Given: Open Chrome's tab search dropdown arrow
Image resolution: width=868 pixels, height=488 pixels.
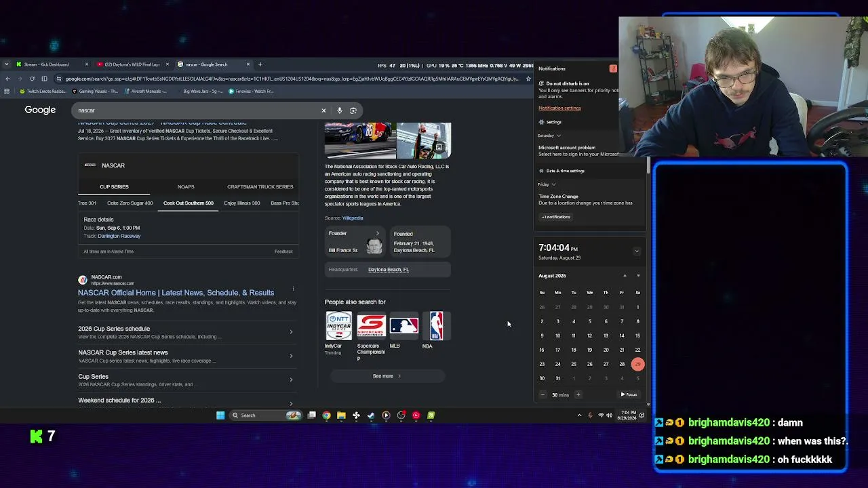Looking at the screenshot, I should [x=7, y=64].
